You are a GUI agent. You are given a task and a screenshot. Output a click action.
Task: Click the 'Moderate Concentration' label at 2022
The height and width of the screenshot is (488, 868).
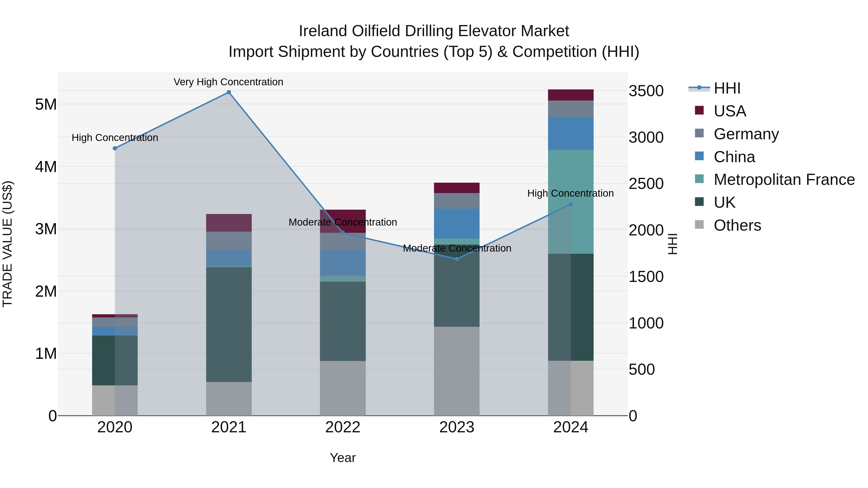coord(343,222)
